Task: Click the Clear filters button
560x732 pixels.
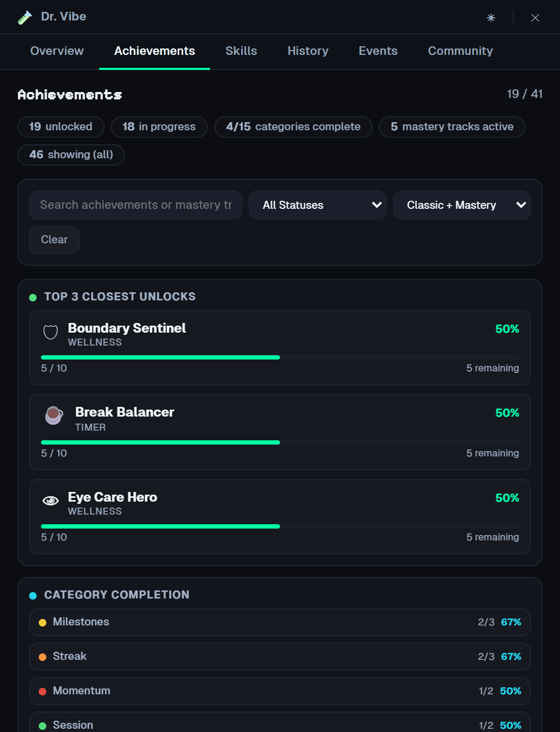Action: [54, 240]
